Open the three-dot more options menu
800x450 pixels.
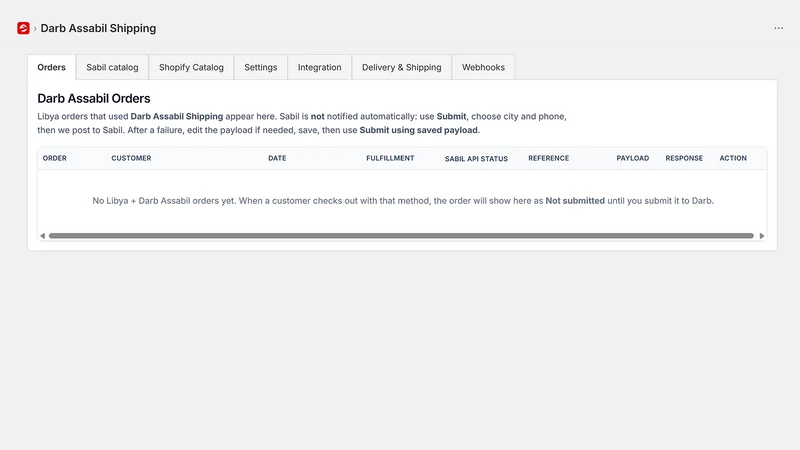click(778, 28)
